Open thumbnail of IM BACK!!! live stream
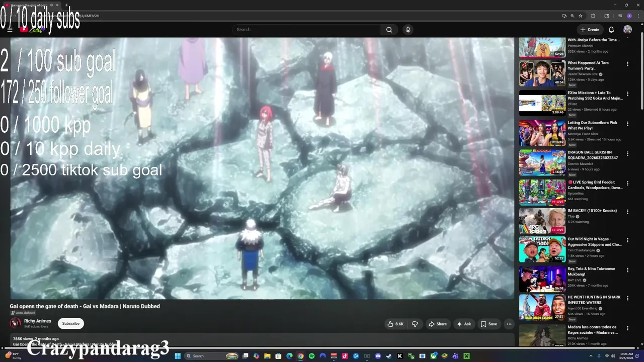644x362 pixels. tap(542, 221)
